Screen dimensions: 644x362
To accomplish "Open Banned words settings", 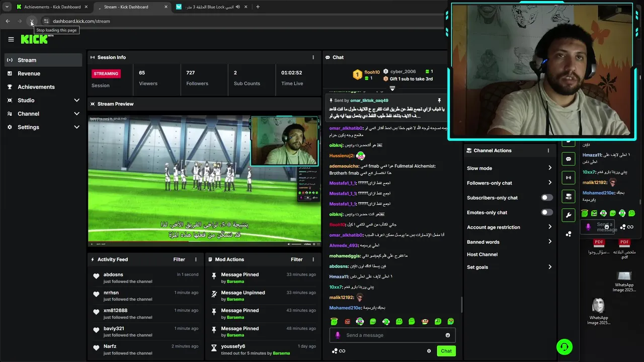I will pos(509,242).
